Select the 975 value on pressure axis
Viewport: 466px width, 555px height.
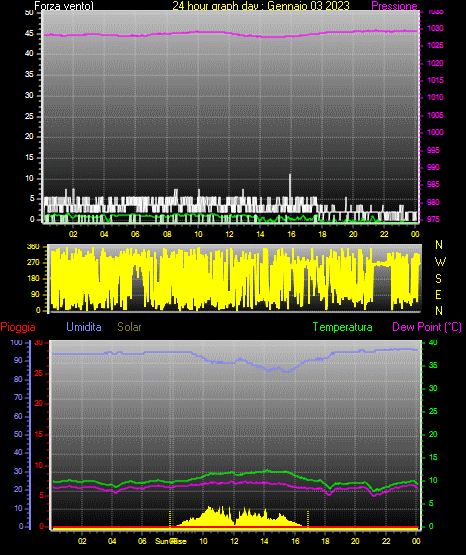433,219
